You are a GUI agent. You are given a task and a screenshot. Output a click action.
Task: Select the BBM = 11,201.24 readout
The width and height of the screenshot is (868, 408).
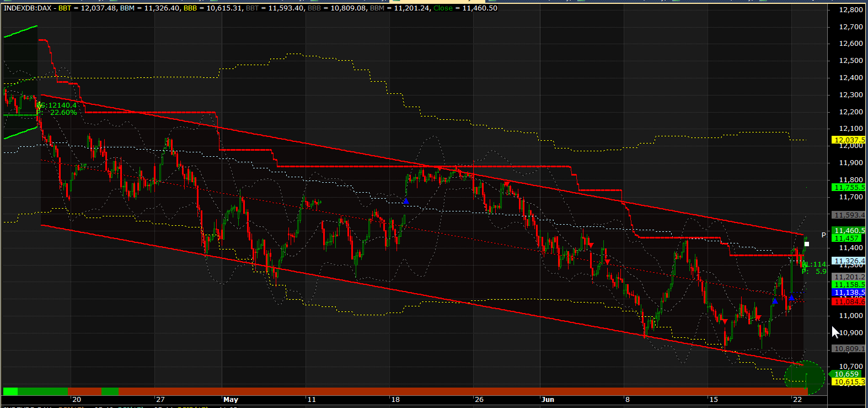point(399,8)
